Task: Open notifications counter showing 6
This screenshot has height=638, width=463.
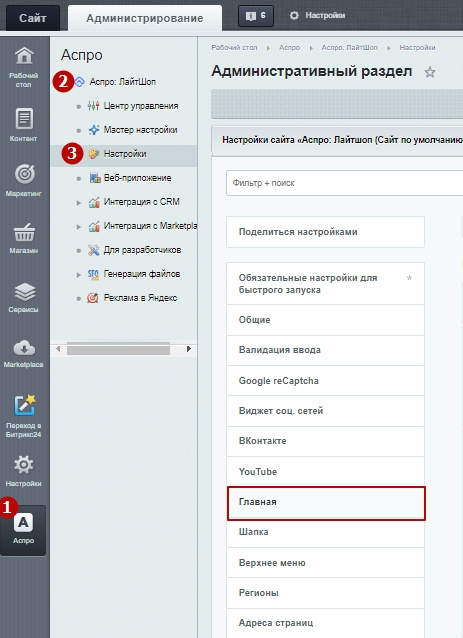Action: pyautogui.click(x=256, y=16)
